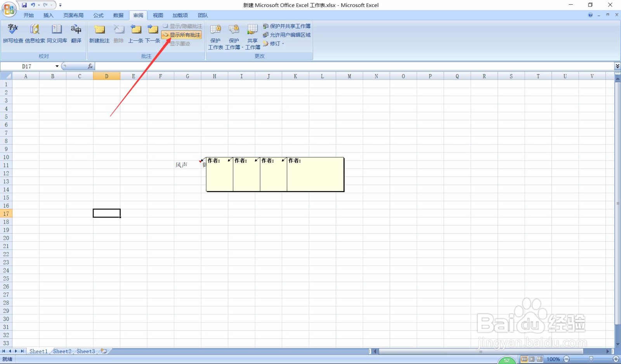Select the 视图 ribbon tab
Viewport: 621px width, 364px height.
(x=158, y=16)
